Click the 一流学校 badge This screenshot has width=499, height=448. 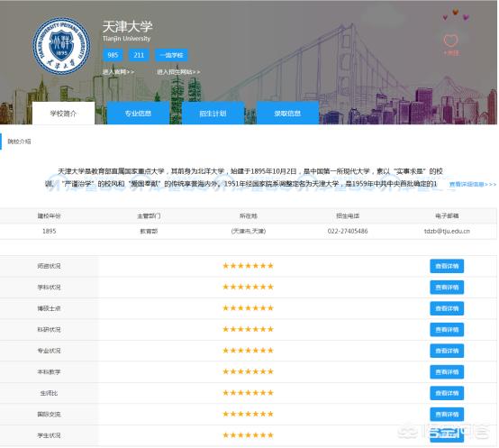[171, 55]
